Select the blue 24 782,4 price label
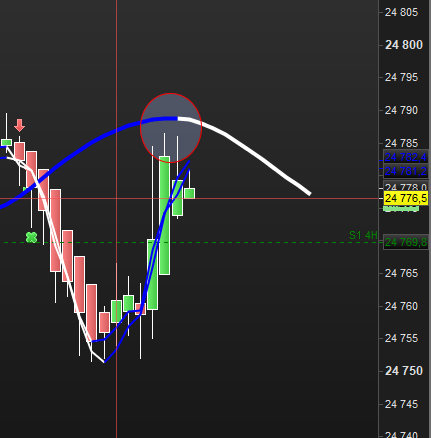 406,157
